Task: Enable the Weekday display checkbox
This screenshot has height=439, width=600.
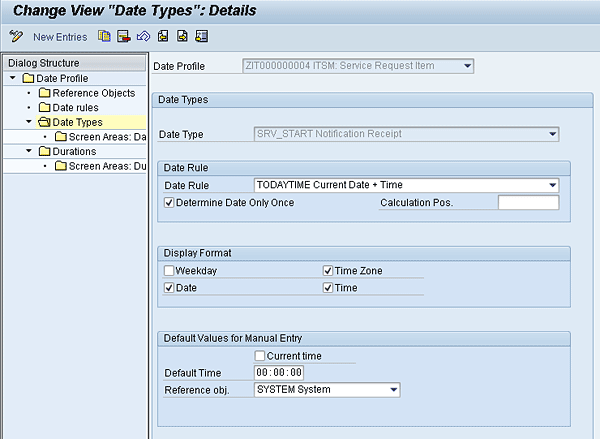Action: pos(169,271)
